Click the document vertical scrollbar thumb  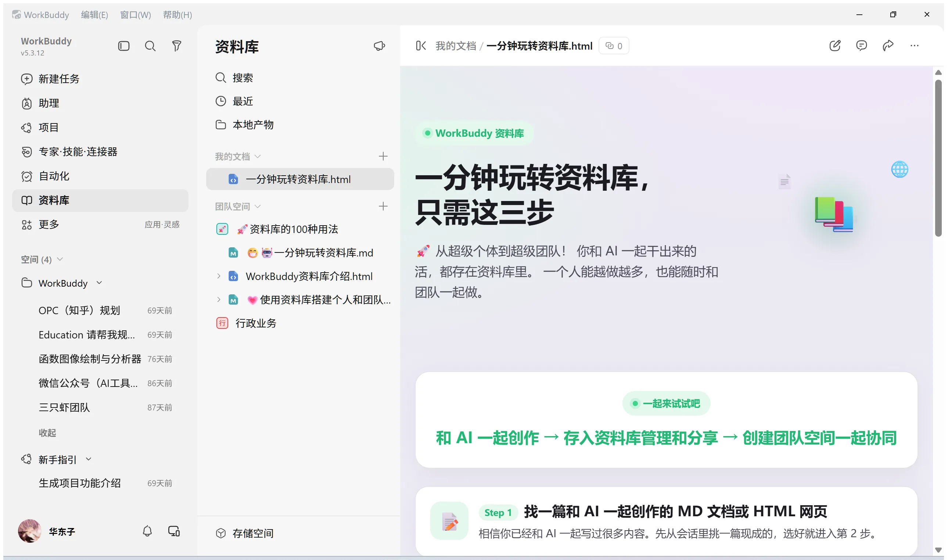click(x=938, y=157)
